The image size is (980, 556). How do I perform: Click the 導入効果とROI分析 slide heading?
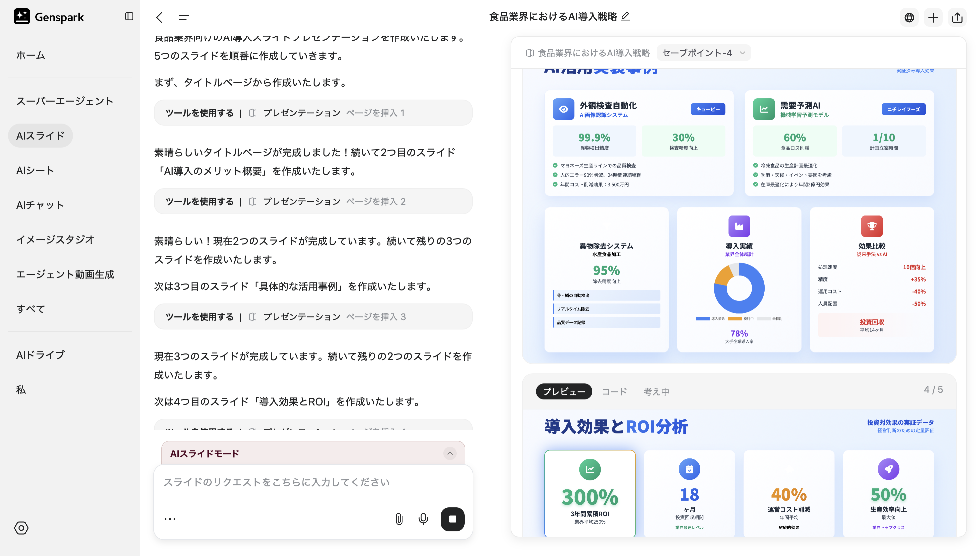pos(616,426)
